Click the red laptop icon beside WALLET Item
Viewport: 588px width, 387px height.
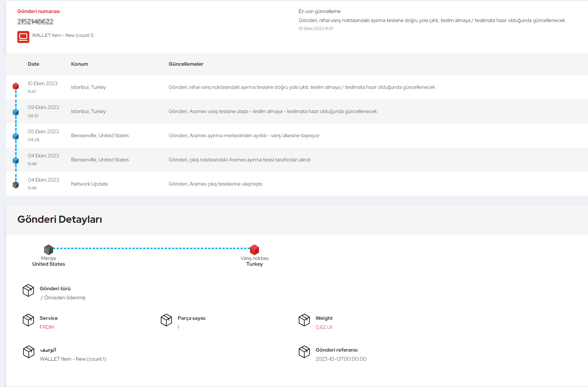[23, 37]
